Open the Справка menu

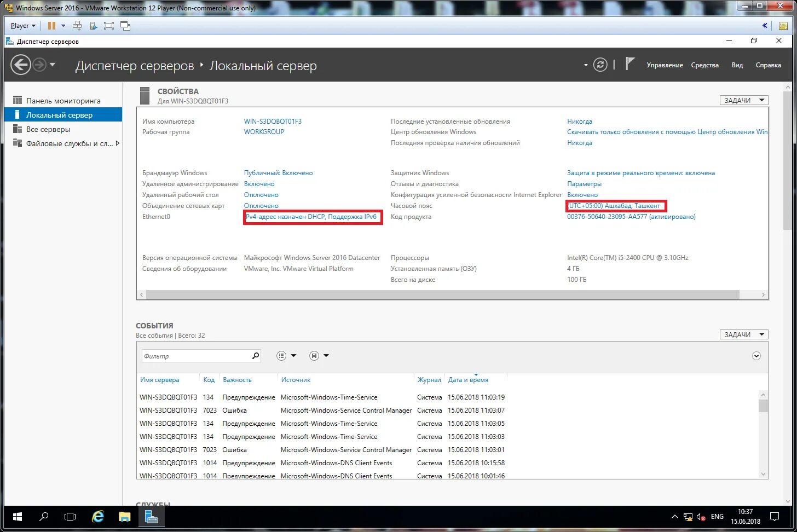[x=768, y=65]
